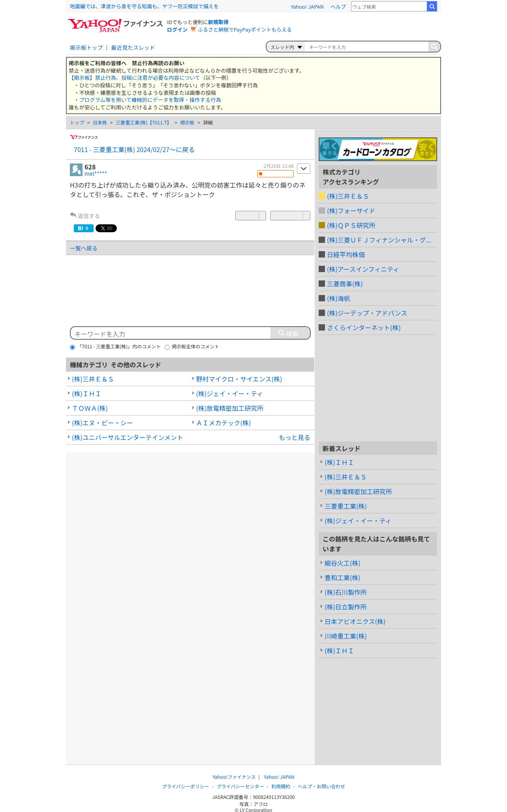Open post 628 options dropdown chevron

tap(304, 169)
